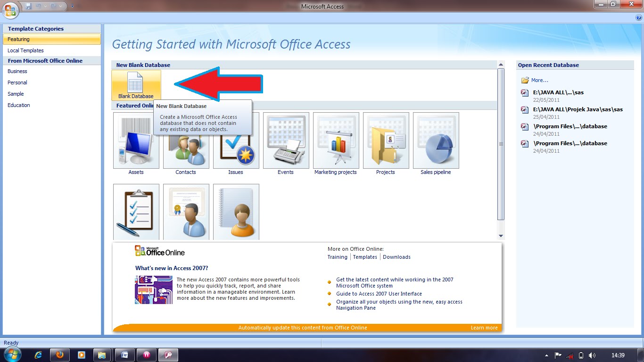644x362 pixels.
Task: Click the Access taskbar button
Action: click(x=168, y=355)
